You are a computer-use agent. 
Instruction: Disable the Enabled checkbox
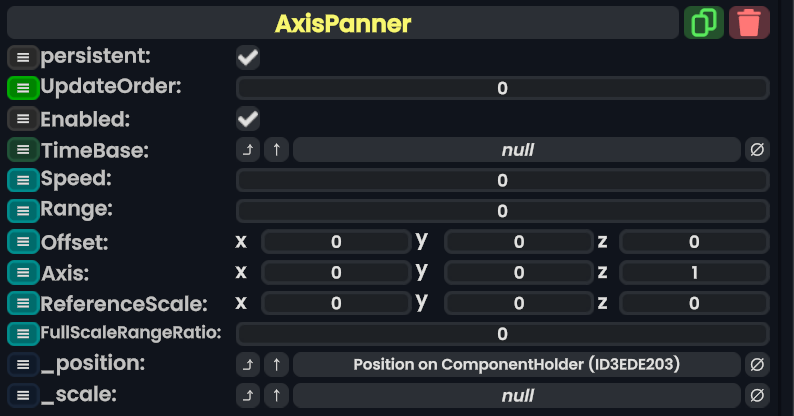[x=248, y=119]
